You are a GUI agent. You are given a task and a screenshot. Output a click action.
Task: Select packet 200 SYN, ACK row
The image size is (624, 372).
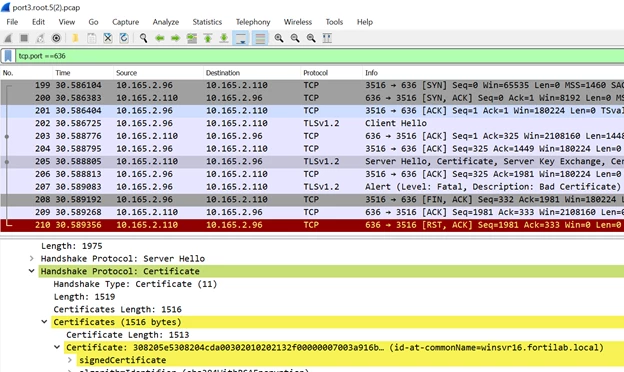pyautogui.click(x=312, y=98)
